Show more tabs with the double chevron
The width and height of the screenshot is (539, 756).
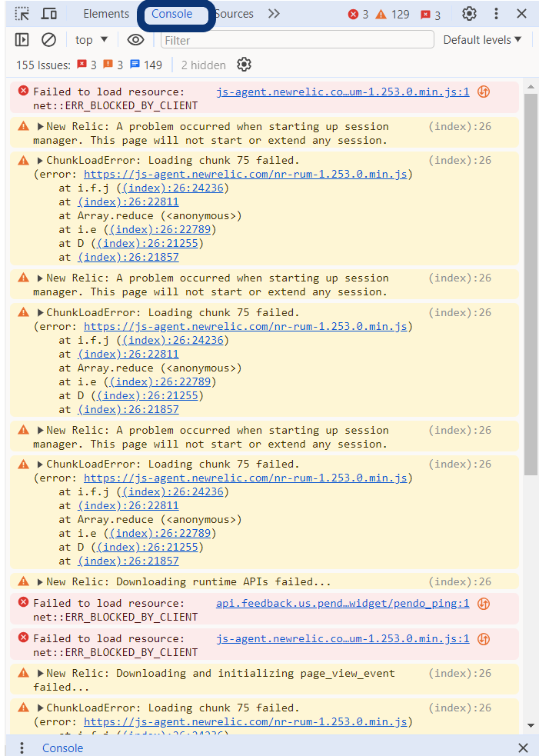274,14
